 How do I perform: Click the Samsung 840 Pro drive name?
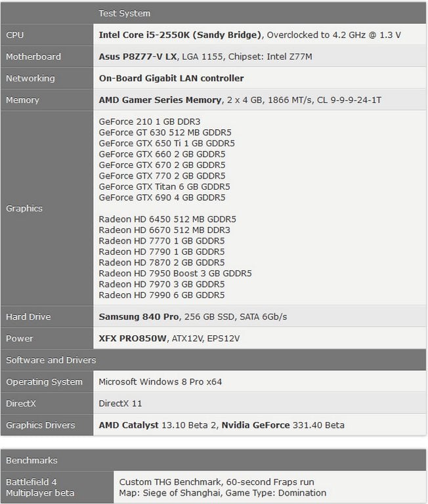pyautogui.click(x=139, y=316)
